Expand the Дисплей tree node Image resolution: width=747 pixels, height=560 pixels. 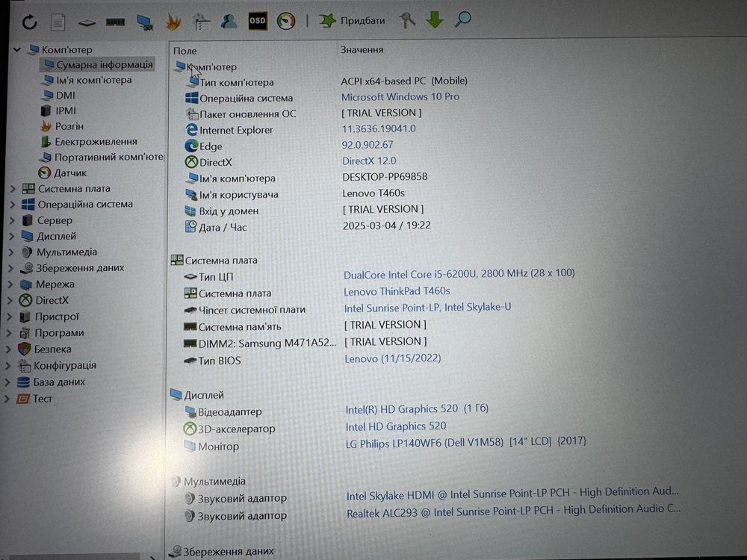12,236
